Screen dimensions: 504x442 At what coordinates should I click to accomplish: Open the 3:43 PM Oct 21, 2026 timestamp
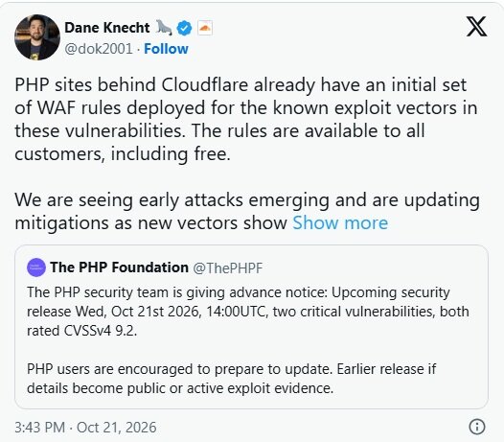(x=85, y=428)
